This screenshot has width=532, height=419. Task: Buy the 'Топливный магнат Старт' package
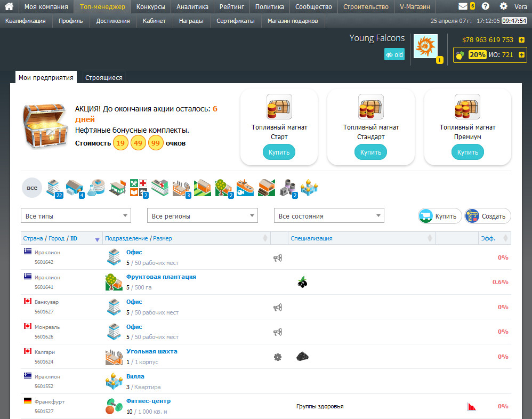[x=279, y=152]
